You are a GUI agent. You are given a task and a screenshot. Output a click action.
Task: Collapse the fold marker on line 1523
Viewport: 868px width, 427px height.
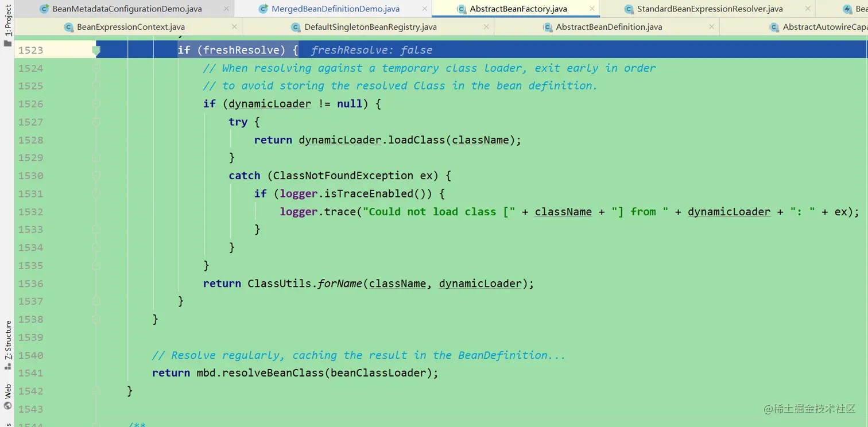(x=96, y=51)
